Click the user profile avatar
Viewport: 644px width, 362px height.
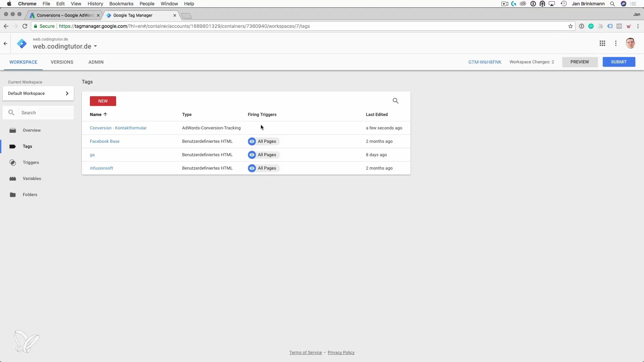(x=630, y=43)
